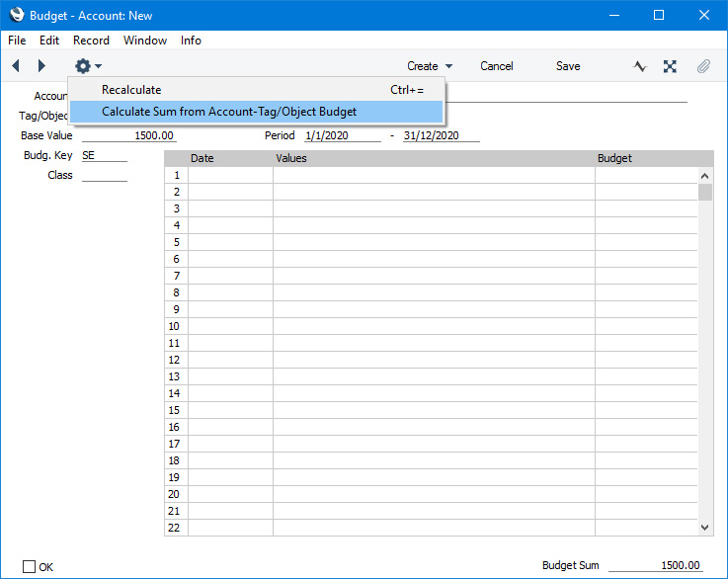Image resolution: width=728 pixels, height=579 pixels.
Task: Click the Budget Sum field
Action: [656, 565]
